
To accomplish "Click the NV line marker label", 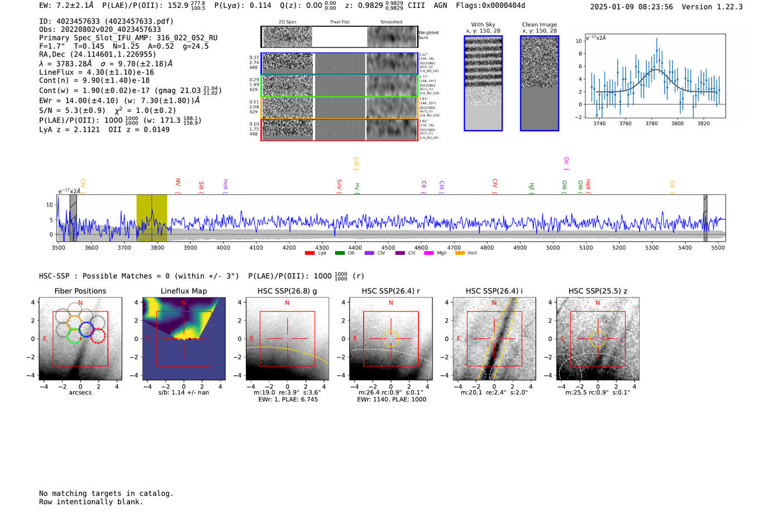I will point(178,186).
